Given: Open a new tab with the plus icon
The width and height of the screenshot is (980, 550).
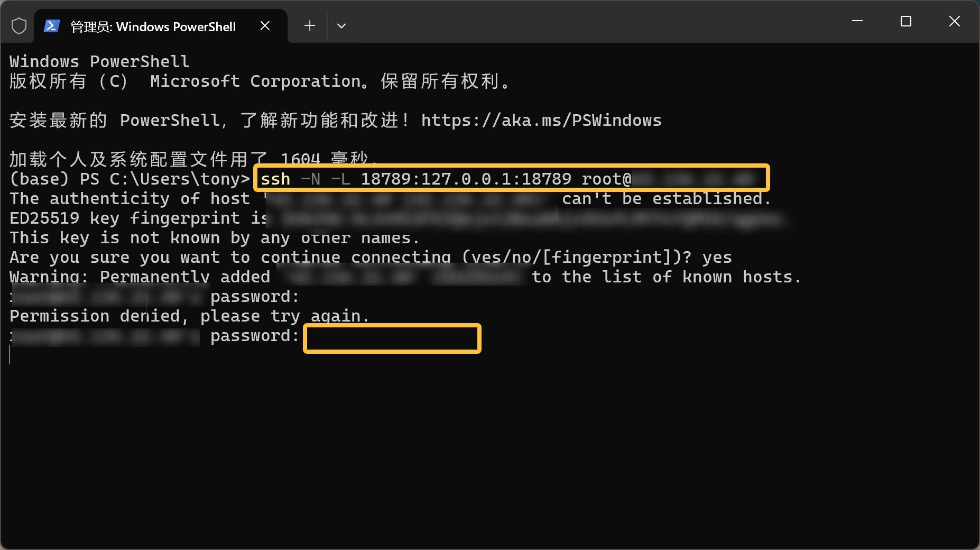Looking at the screenshot, I should pyautogui.click(x=310, y=25).
